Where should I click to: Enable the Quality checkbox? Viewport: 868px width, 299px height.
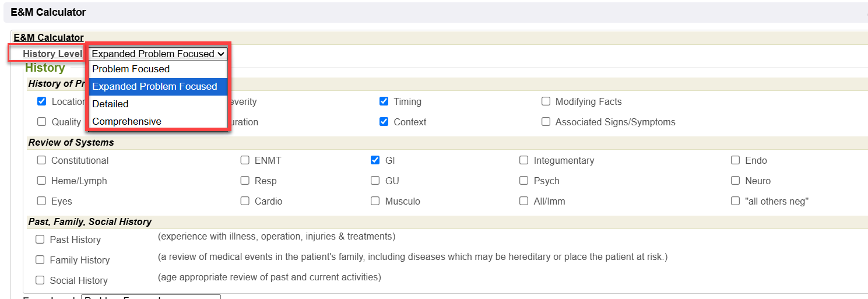coord(41,122)
